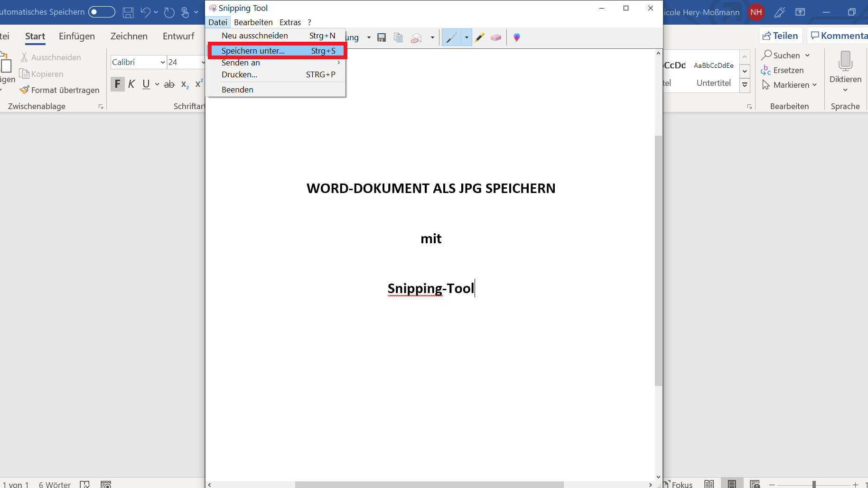Click the Word redo icon
The height and width of the screenshot is (488, 868).
tap(169, 12)
